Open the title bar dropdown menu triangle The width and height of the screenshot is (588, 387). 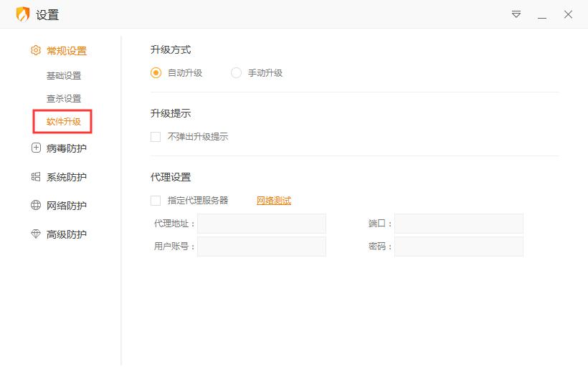(x=516, y=14)
